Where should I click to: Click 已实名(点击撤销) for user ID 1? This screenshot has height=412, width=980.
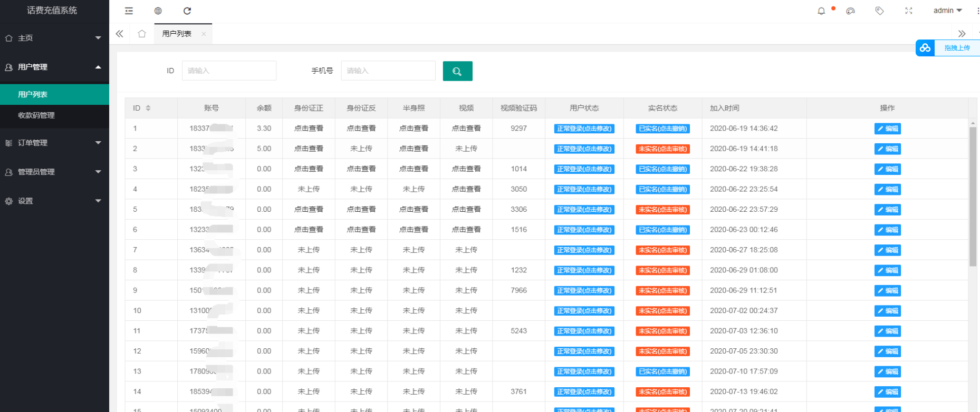pyautogui.click(x=662, y=129)
